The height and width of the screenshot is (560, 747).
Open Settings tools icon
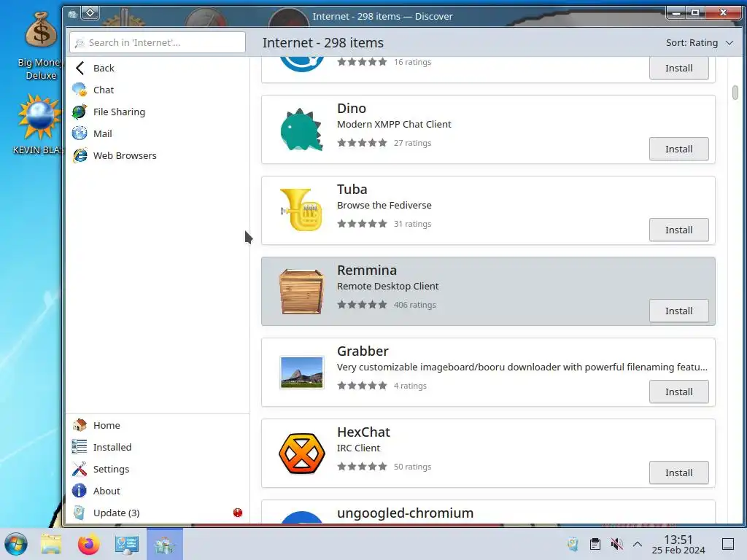coord(80,469)
